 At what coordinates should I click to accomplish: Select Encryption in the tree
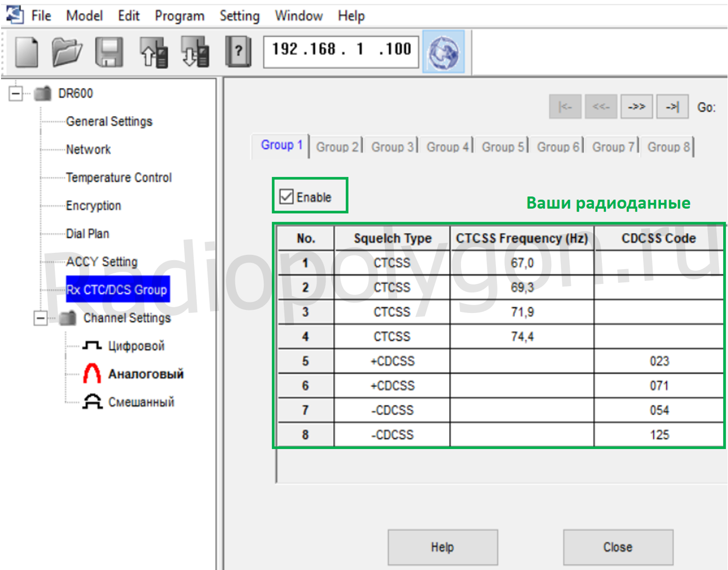click(93, 206)
